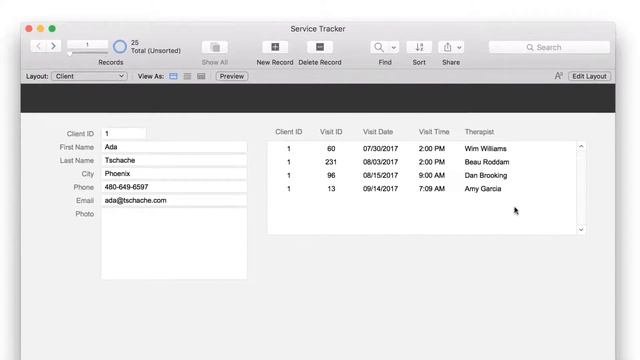Go to the next record arrow
This screenshot has height=360, width=640.
tap(53, 46)
